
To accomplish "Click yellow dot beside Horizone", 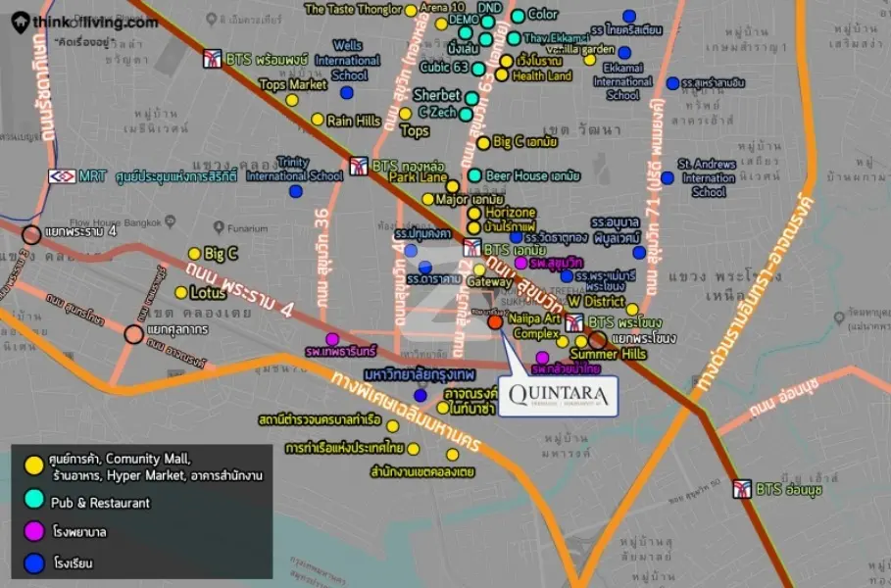I will 474,214.
